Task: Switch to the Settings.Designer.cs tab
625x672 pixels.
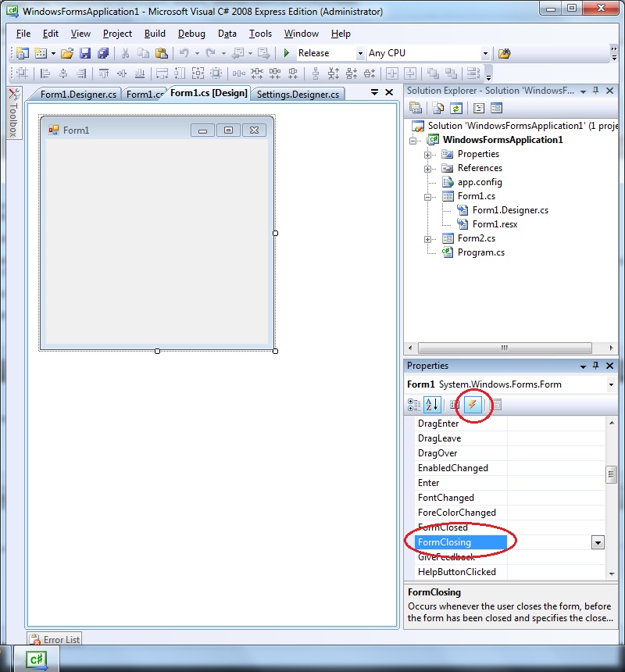Action: click(298, 95)
